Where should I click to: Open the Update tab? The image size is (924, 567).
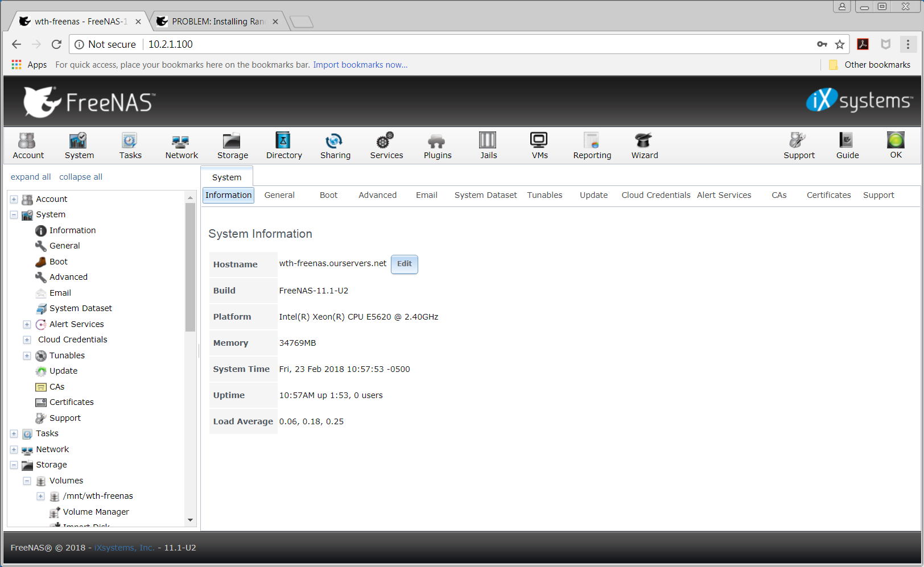(593, 195)
